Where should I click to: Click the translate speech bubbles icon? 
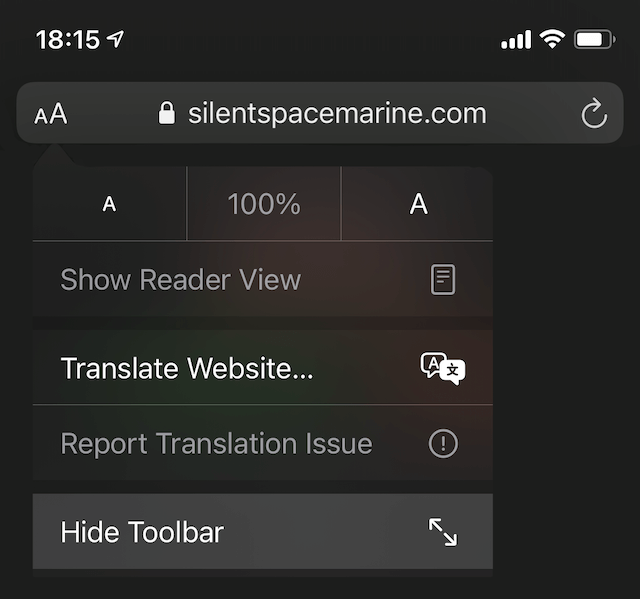coord(442,369)
